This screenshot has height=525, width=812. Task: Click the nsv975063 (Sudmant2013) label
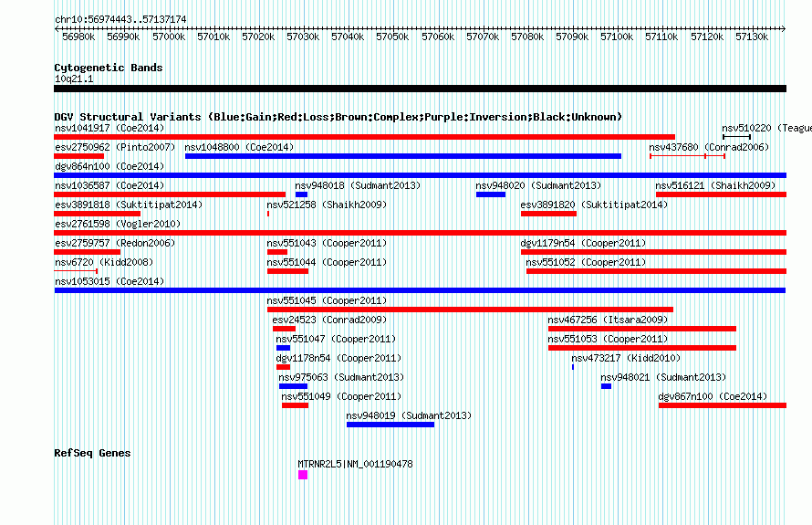[x=341, y=377]
